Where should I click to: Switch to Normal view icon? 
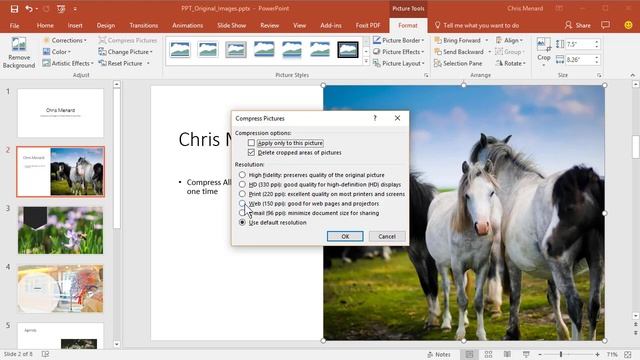[469, 354]
